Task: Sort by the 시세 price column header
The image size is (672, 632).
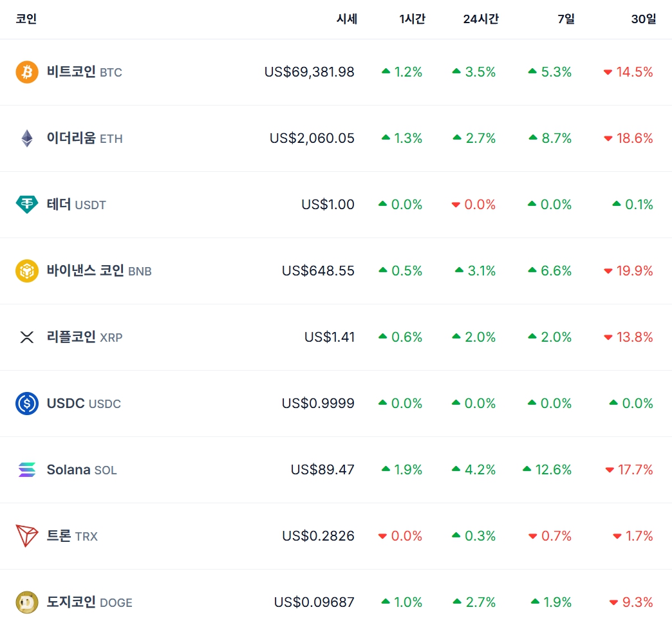Action: coord(347,19)
